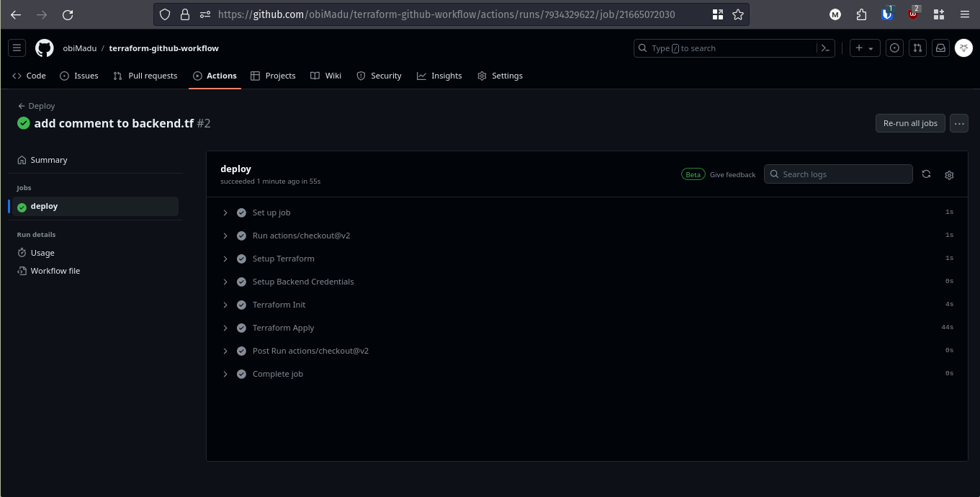Expand the Set up job step

pos(225,212)
